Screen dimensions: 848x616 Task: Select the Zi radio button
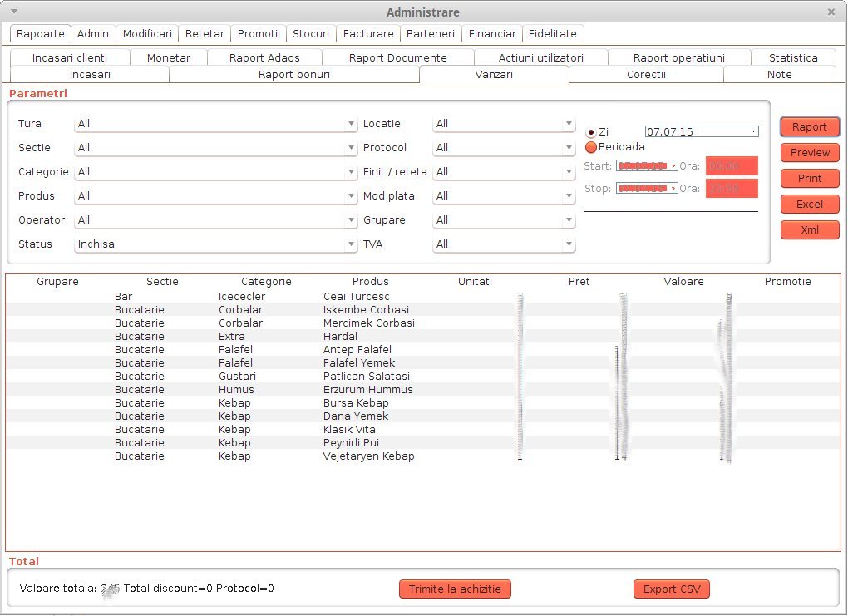coord(591,132)
